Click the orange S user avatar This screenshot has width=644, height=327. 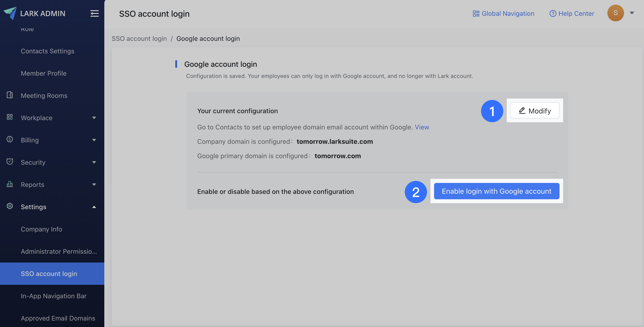click(x=615, y=13)
